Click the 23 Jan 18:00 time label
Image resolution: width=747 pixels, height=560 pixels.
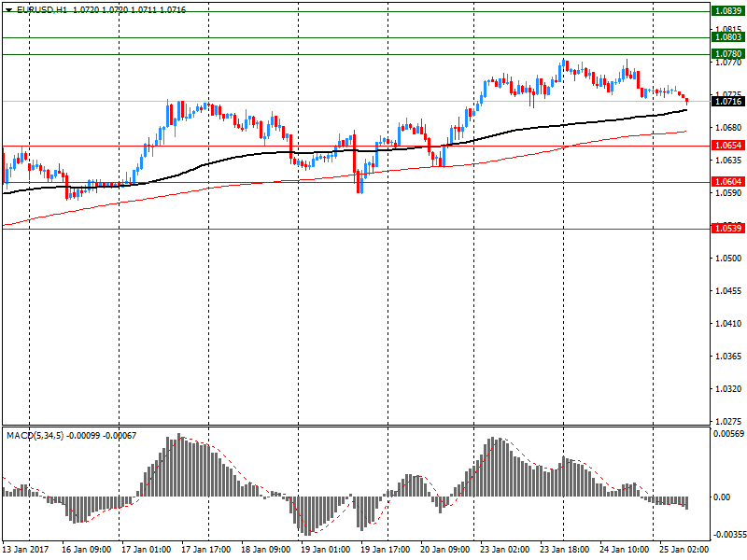click(565, 550)
